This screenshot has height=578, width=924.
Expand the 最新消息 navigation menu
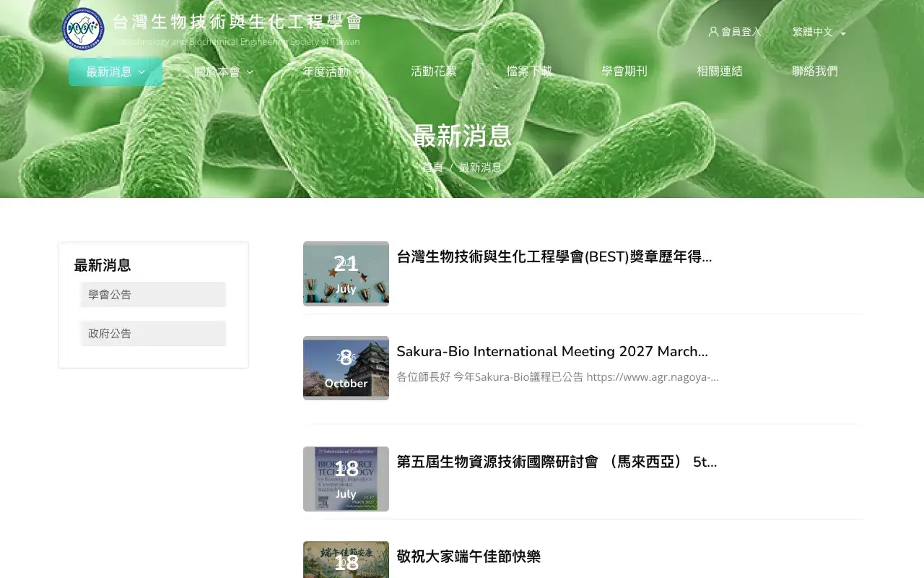(x=115, y=72)
